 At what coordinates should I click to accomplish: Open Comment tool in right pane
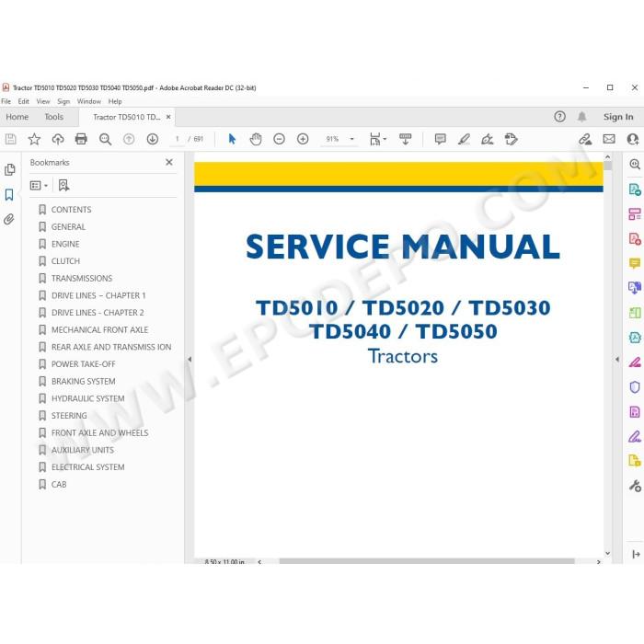[x=635, y=263]
